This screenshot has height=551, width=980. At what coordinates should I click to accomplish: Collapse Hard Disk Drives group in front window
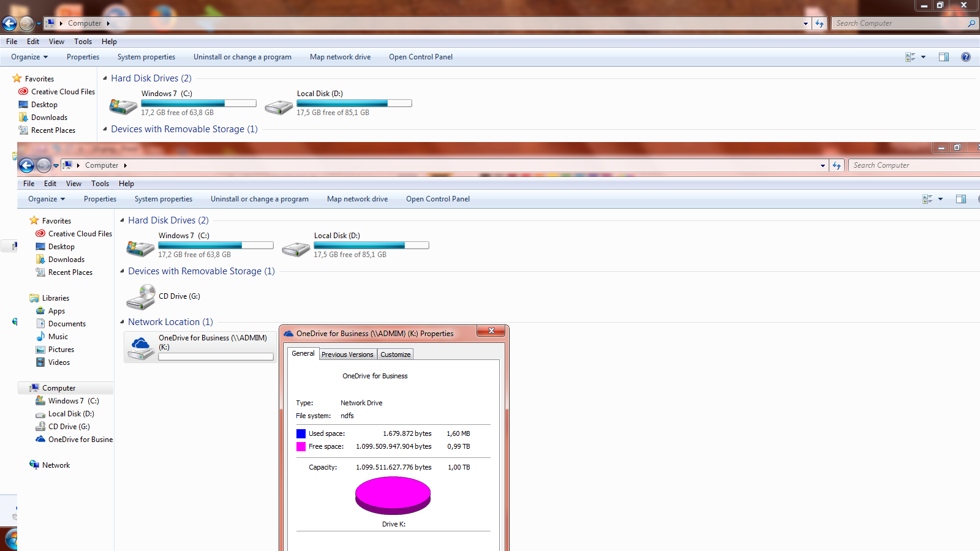(x=122, y=220)
